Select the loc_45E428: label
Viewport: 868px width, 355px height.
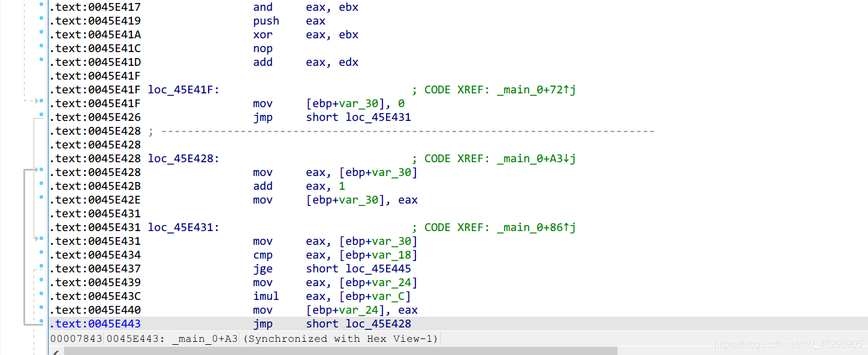184,159
